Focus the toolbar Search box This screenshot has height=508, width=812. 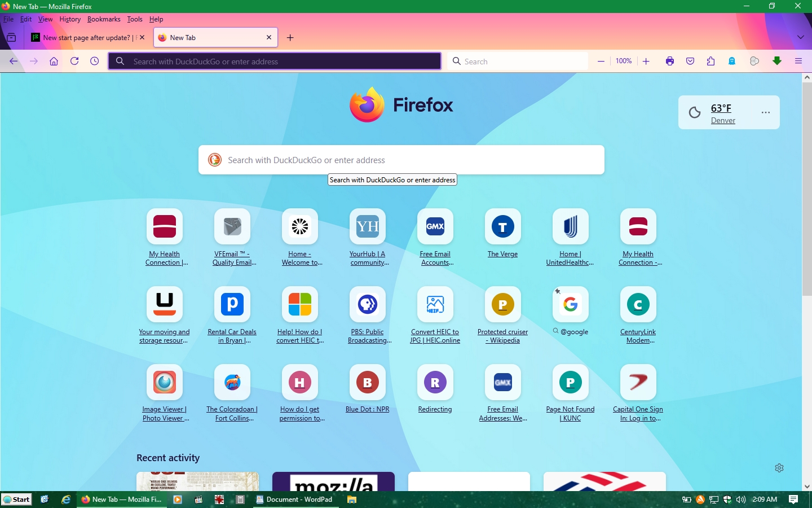(518, 61)
